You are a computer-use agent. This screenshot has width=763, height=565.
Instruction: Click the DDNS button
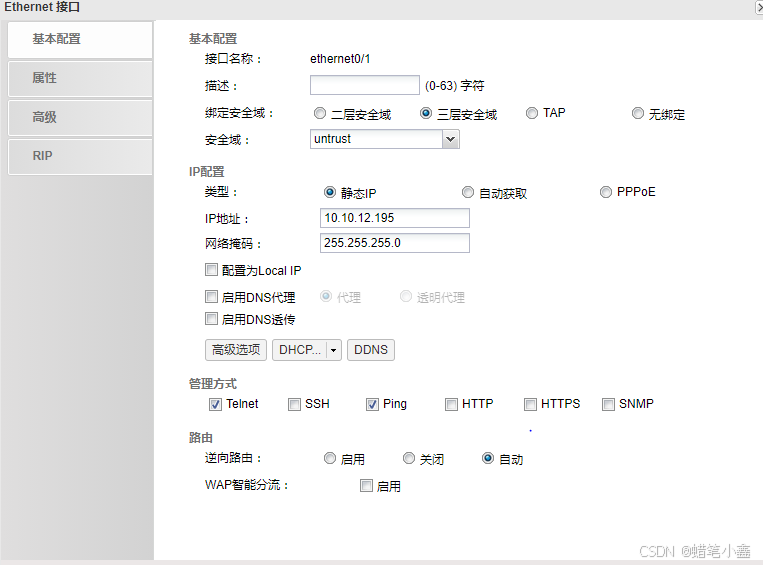(x=371, y=350)
